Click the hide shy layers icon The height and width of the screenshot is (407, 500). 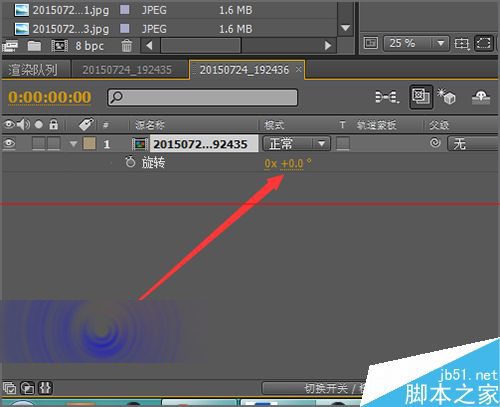(481, 97)
